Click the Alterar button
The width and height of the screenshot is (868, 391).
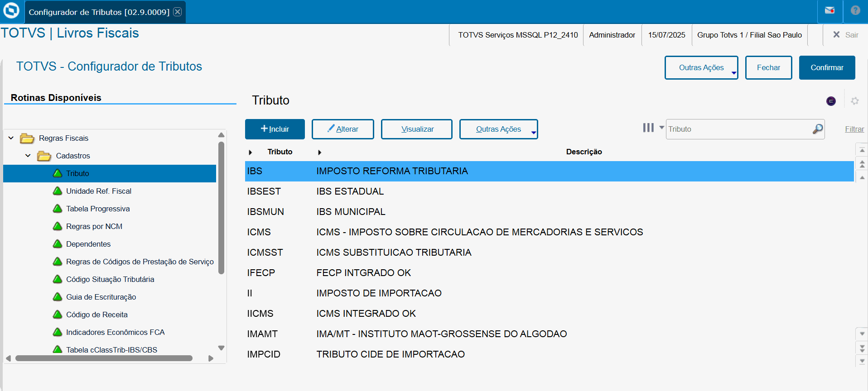(343, 129)
